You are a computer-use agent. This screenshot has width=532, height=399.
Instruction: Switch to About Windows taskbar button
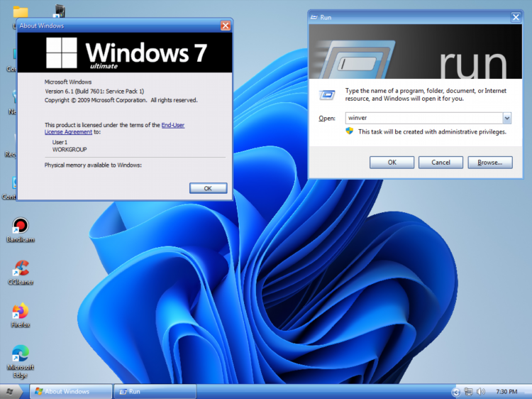(x=71, y=391)
